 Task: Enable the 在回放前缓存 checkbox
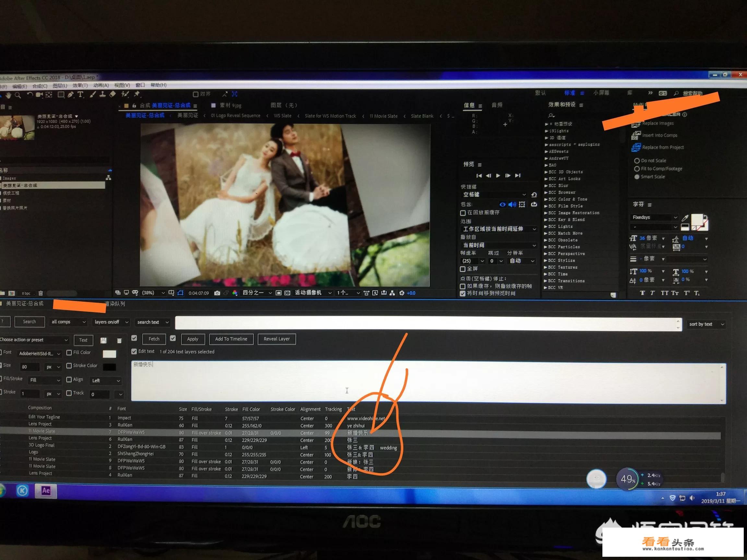pos(463,213)
